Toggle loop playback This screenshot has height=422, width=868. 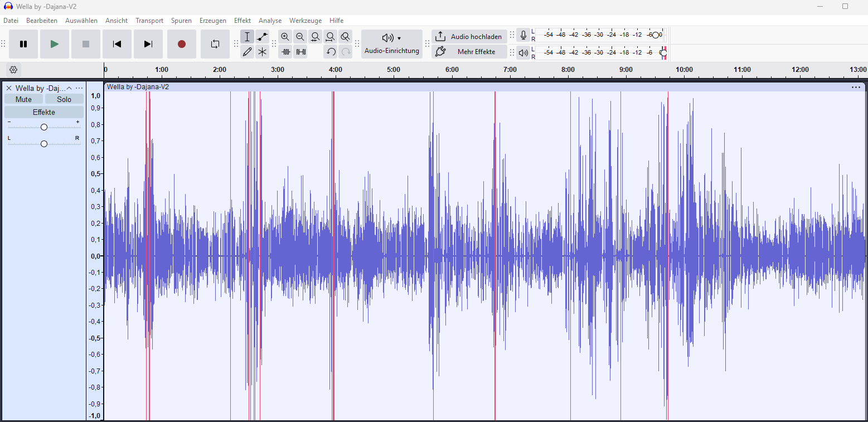click(x=215, y=44)
